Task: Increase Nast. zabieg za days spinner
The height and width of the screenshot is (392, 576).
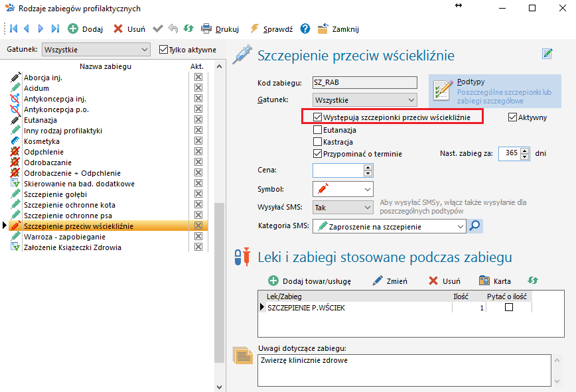Action: (x=525, y=151)
